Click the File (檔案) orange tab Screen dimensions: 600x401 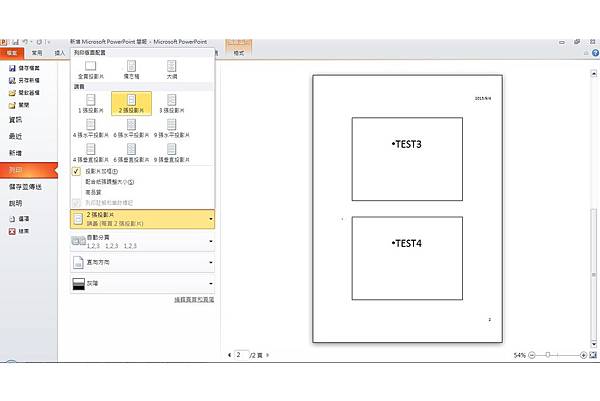[12, 53]
